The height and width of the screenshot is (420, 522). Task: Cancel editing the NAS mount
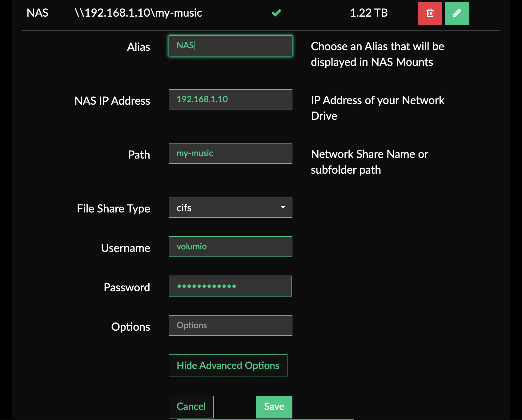coord(191,407)
